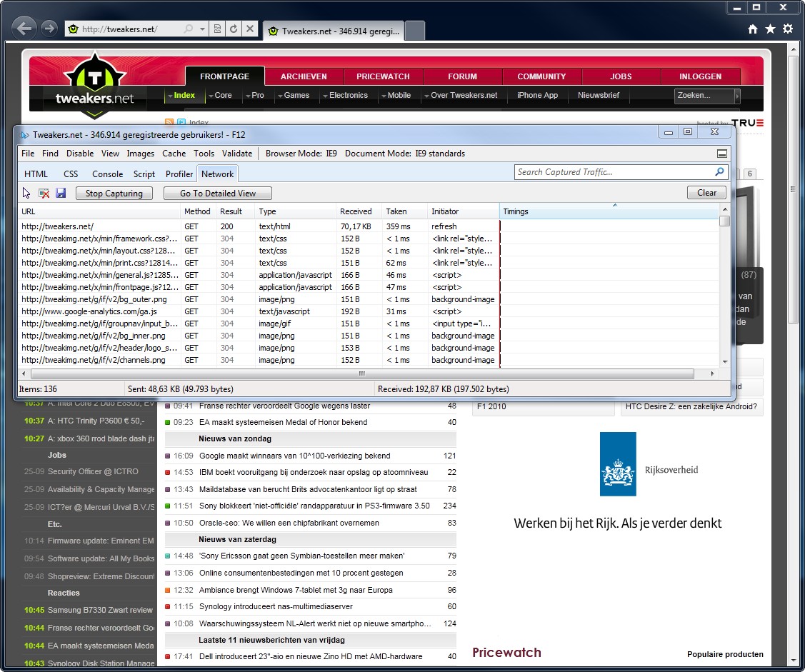The width and height of the screenshot is (805, 672).
Task: Expand the Games dropdown in site nav
Action: point(294,96)
